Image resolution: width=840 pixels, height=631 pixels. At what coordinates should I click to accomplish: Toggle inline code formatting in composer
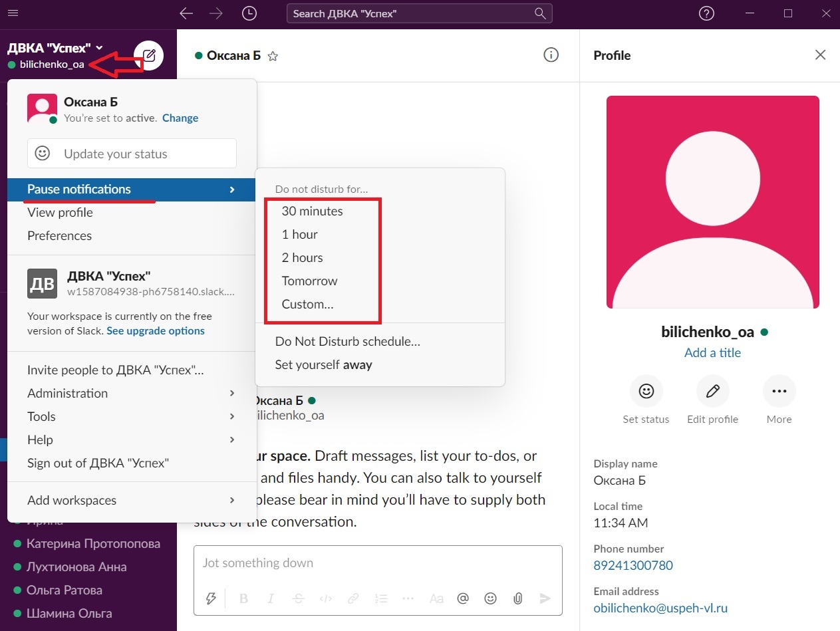pos(325,598)
